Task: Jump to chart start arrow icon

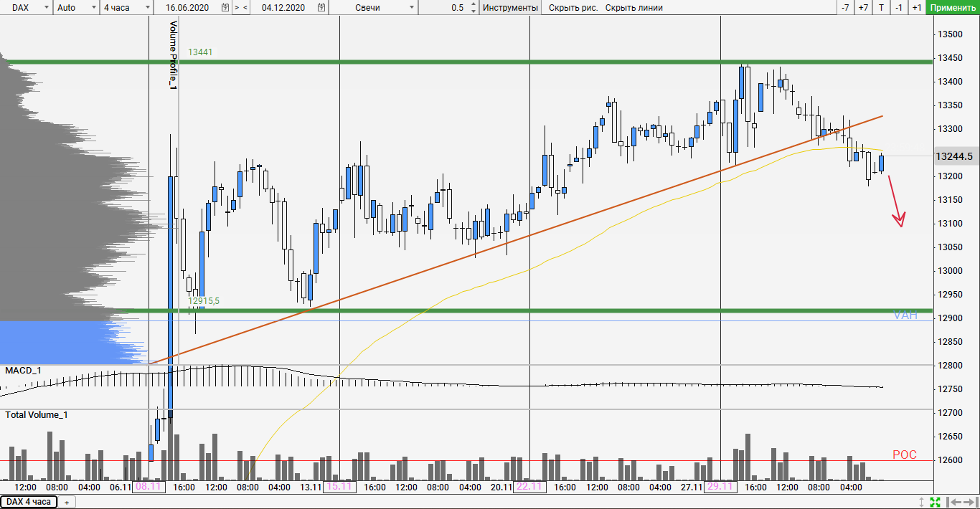Action: pos(953,502)
